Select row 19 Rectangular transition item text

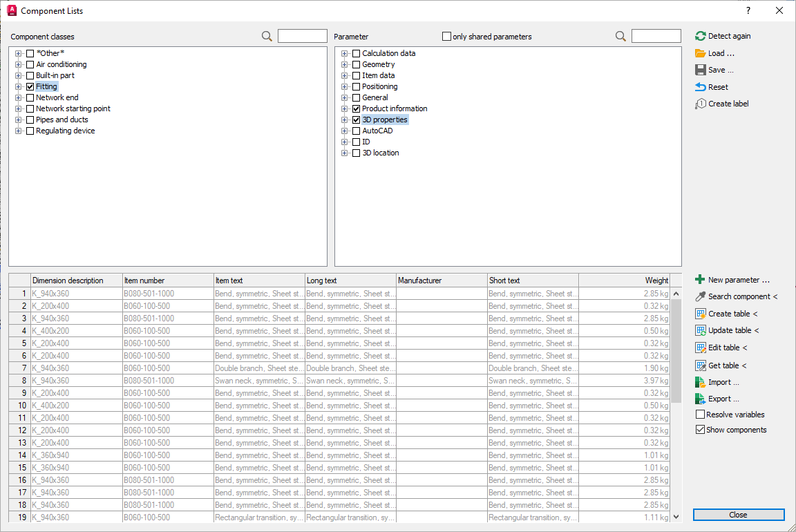[x=259, y=517]
